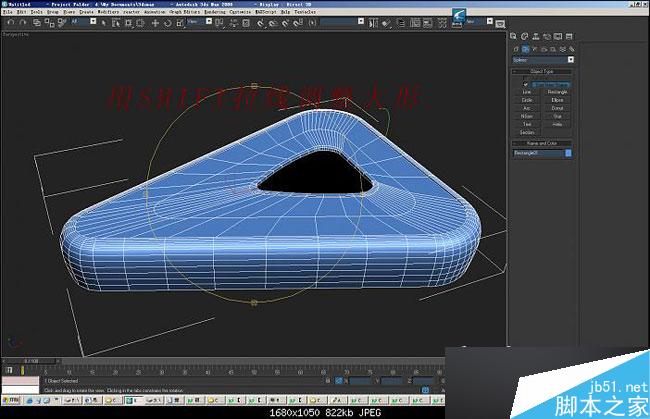
Task: Open the Rendering menu
Action: click(215, 12)
